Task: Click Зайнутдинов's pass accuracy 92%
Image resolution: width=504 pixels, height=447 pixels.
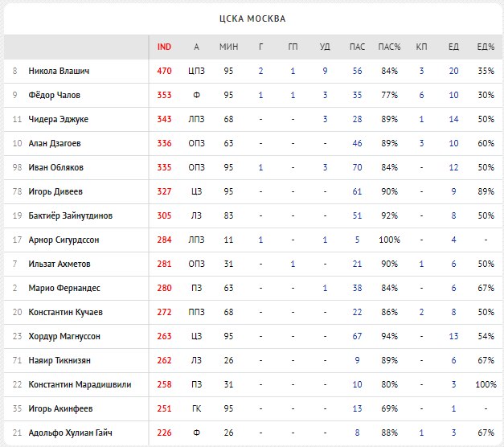Action: pyautogui.click(x=389, y=215)
